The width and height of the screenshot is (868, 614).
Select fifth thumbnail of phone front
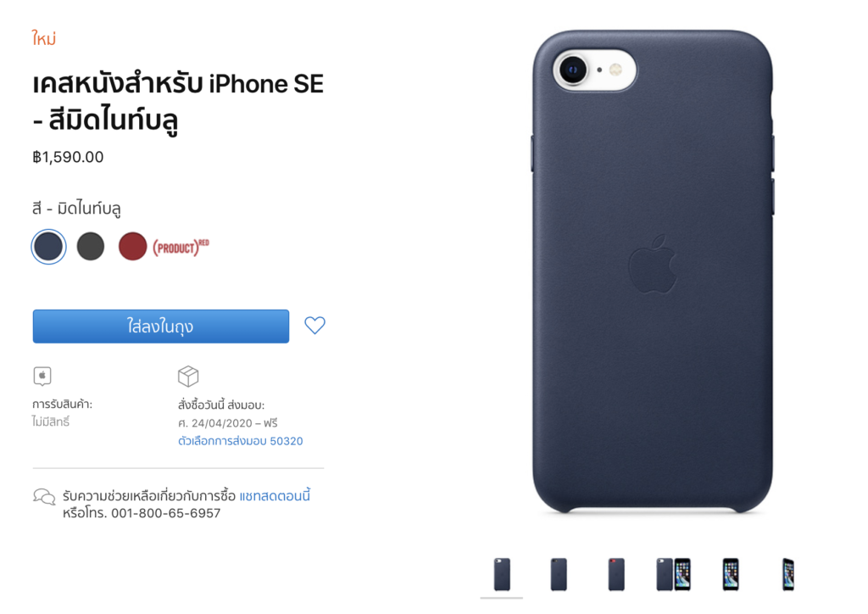tap(731, 575)
